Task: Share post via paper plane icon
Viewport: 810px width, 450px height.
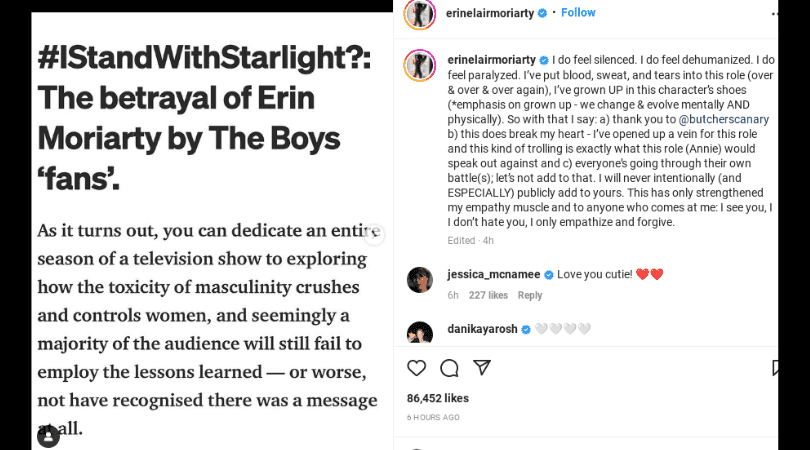Action: pos(482,367)
